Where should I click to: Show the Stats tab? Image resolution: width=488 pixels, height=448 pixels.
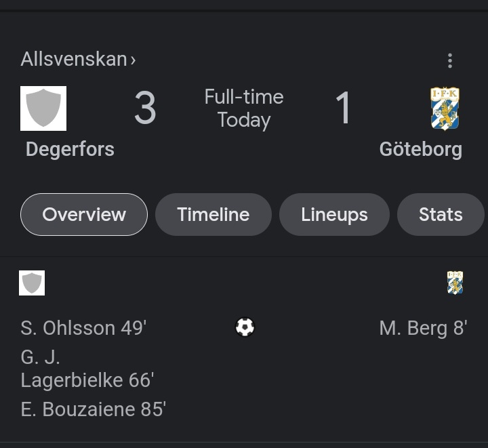pos(441,214)
